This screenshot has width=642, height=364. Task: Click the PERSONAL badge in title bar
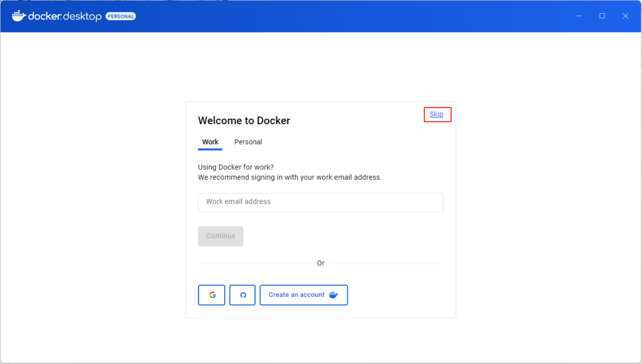click(x=121, y=17)
